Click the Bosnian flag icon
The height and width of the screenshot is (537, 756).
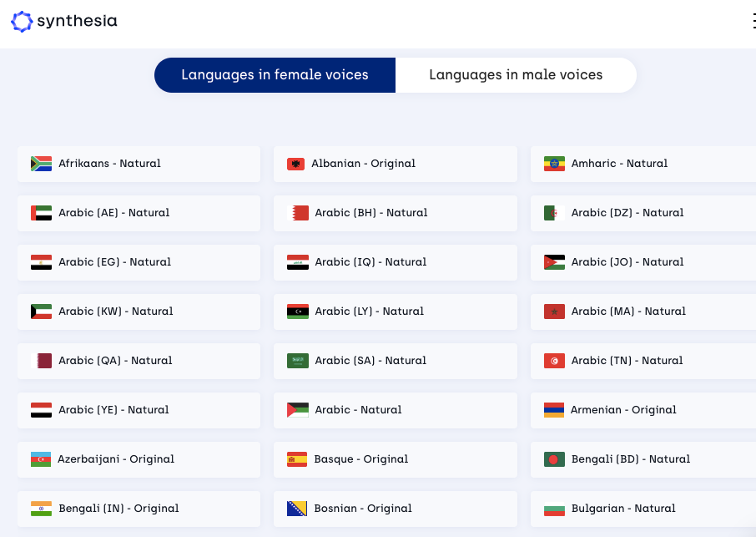pos(297,509)
